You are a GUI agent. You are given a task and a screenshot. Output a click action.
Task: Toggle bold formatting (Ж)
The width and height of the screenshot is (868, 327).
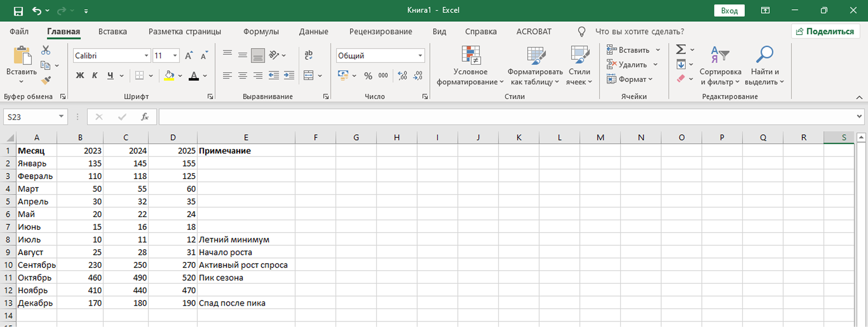tap(80, 76)
